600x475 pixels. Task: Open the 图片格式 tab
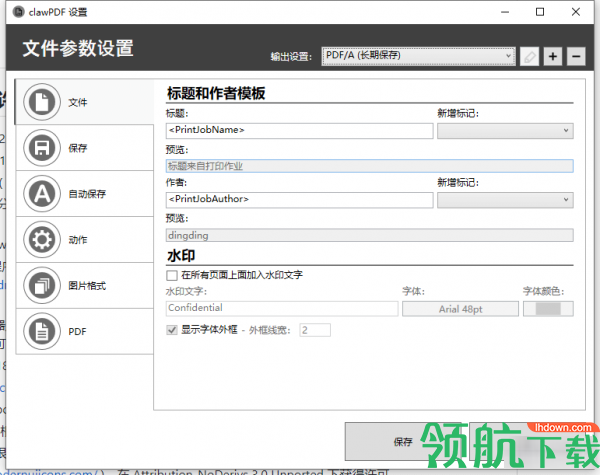[84, 286]
